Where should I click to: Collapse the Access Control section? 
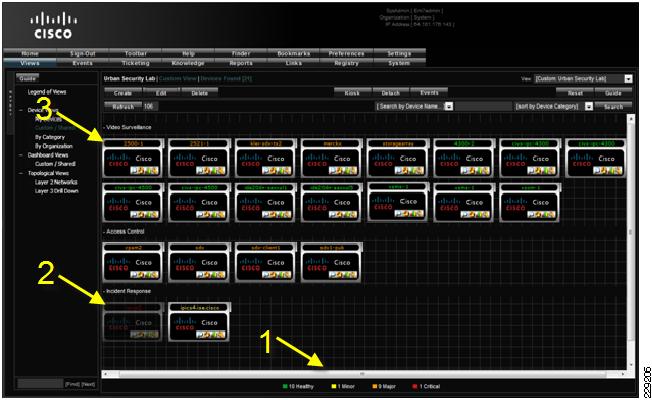tap(104, 231)
